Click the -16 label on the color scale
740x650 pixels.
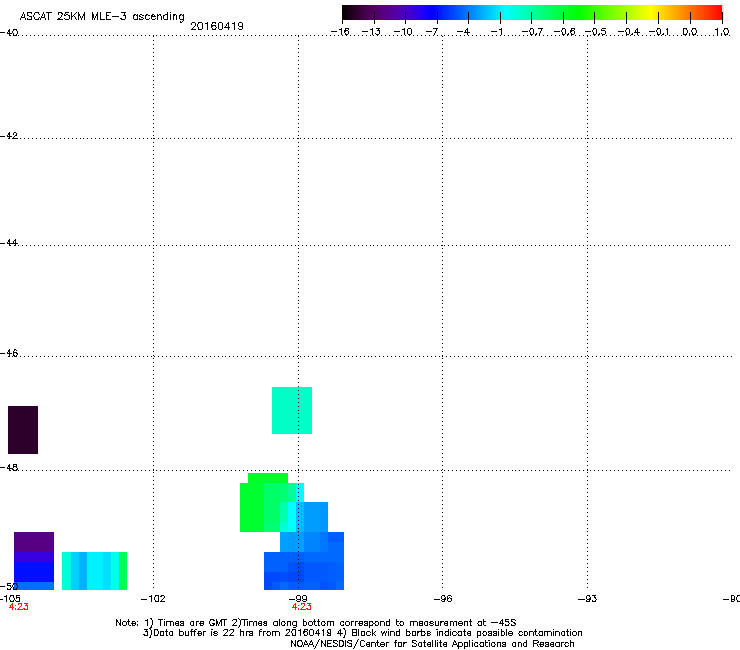click(340, 32)
